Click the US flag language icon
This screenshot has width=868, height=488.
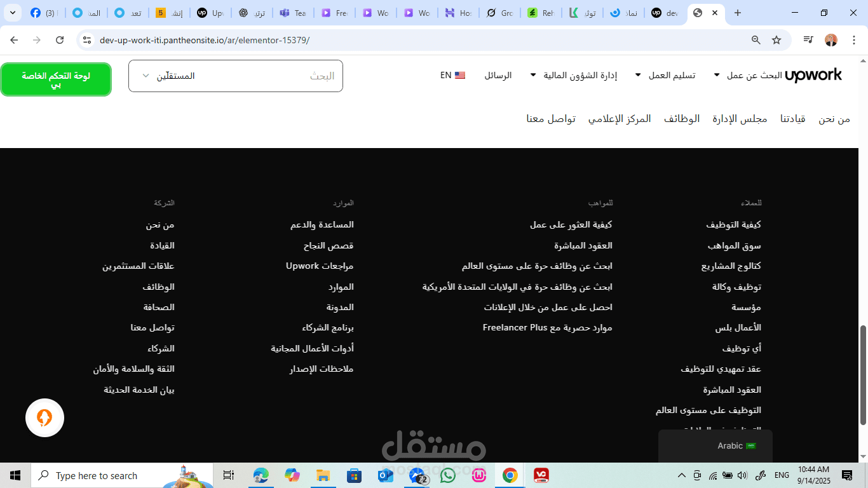[x=460, y=75]
